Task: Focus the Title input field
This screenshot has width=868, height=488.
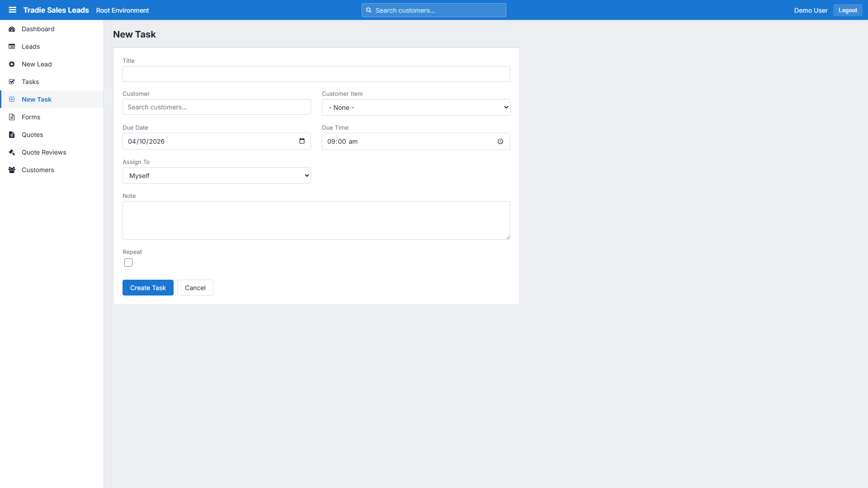Action: click(316, 74)
